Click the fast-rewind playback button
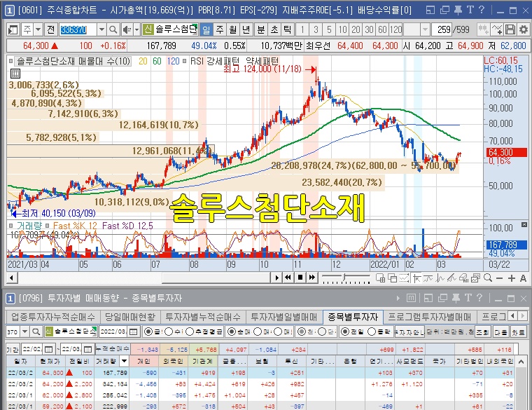532x410 pixels. [x=288, y=278]
